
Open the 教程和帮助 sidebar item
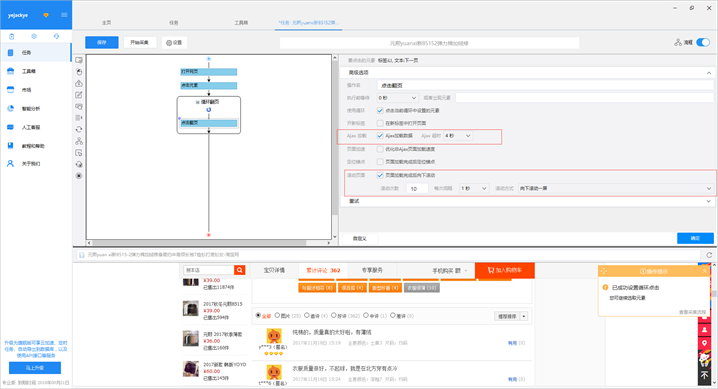[36, 146]
